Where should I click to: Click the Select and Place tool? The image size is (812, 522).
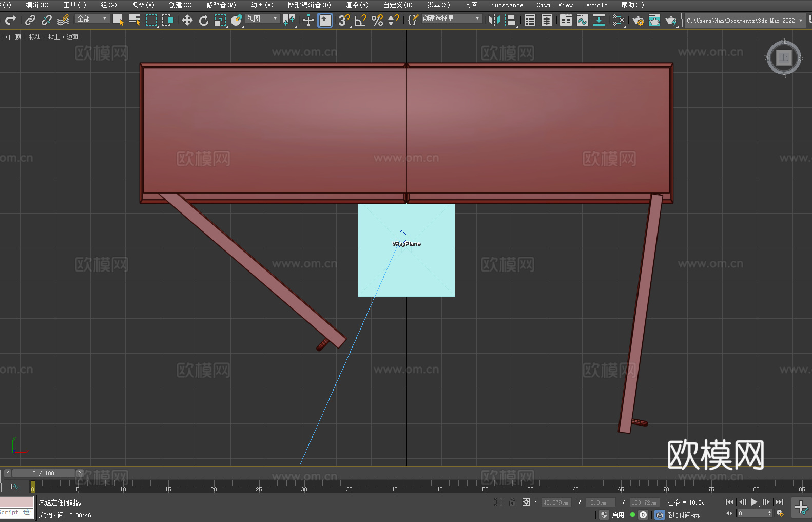(237, 20)
